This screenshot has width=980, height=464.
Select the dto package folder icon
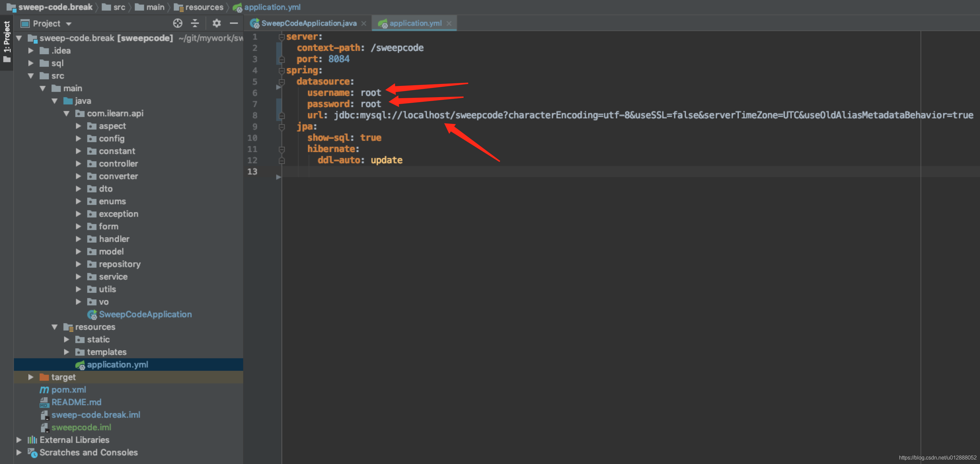(92, 189)
